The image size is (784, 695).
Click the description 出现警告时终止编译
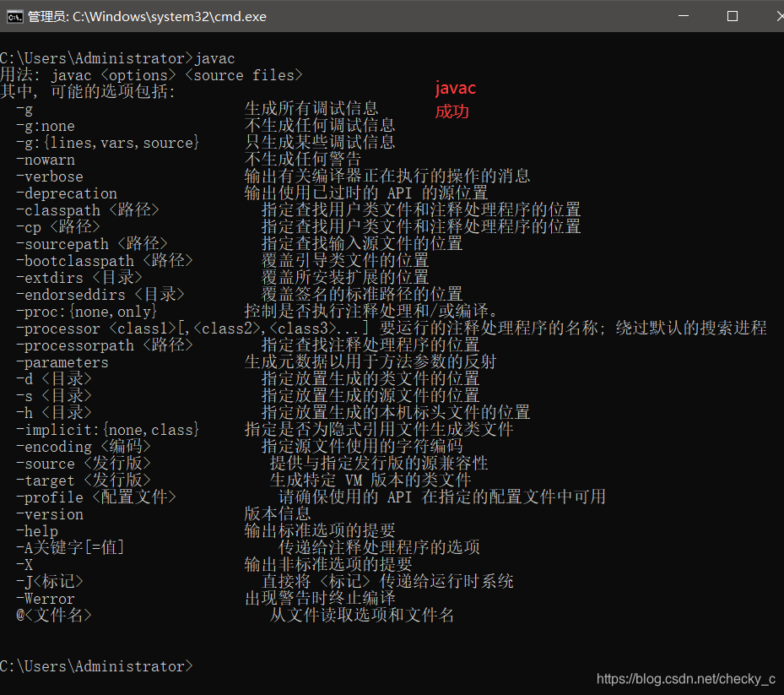click(320, 599)
